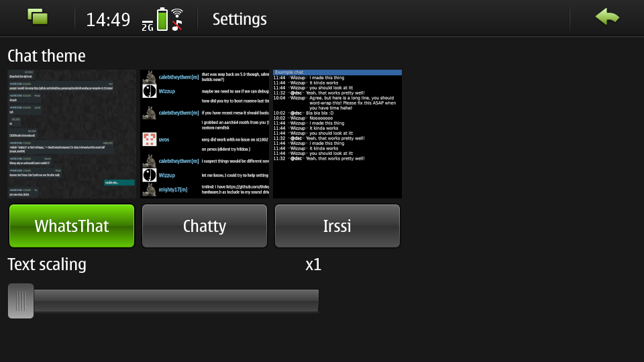Click the Irssi theme preview thumbnail
Image resolution: width=644 pixels, height=362 pixels.
[x=337, y=134]
